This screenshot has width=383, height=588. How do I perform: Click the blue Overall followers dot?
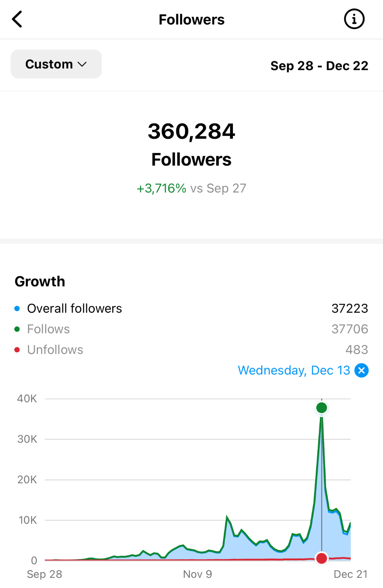click(17, 308)
